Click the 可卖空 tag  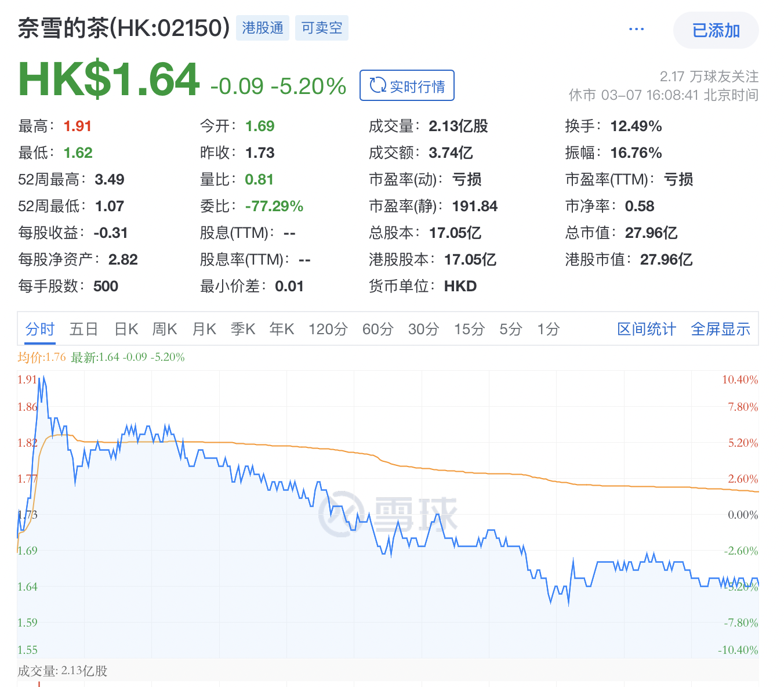point(322,28)
